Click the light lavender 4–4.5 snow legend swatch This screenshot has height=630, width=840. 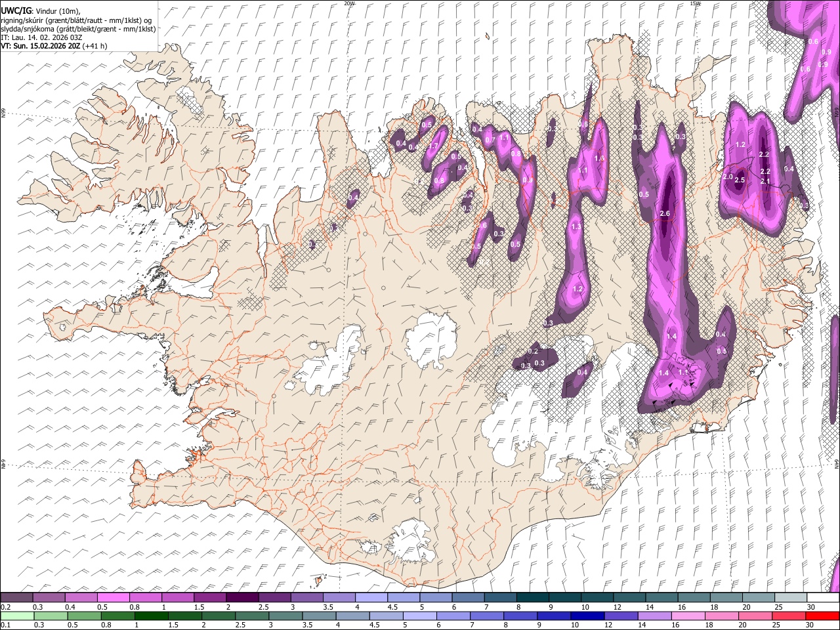(x=371, y=598)
